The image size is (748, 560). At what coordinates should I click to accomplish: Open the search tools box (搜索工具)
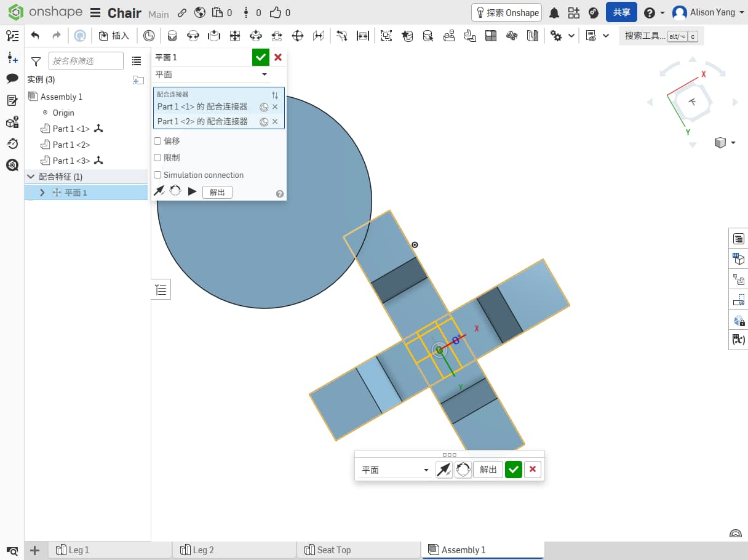[661, 36]
